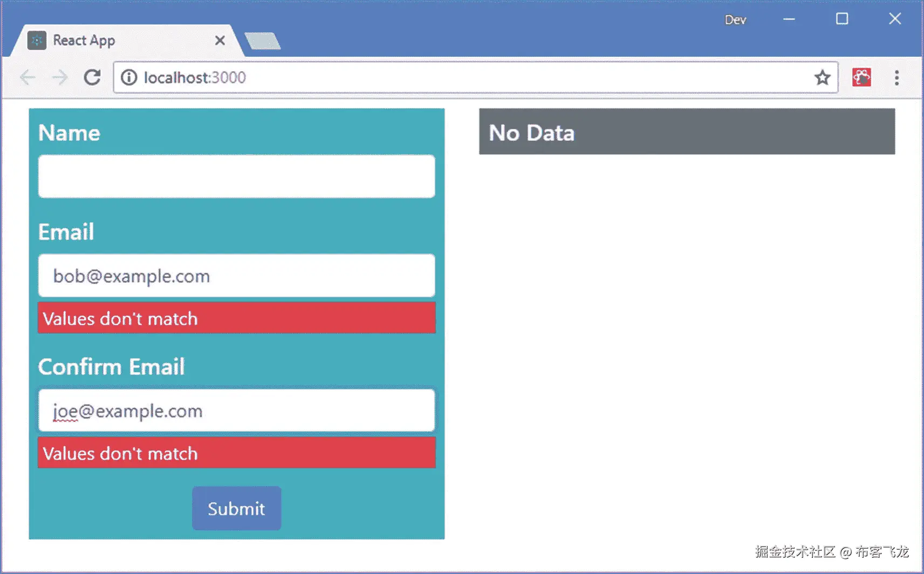Open Chrome three-dot menu
Viewport: 924px width, 574px height.
coord(896,78)
